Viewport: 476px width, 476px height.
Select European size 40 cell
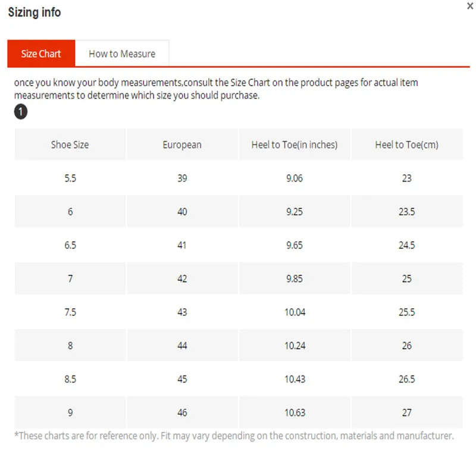pyautogui.click(x=182, y=212)
